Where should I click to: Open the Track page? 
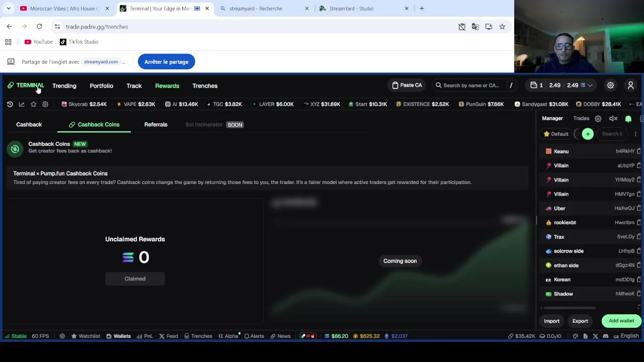[134, 85]
